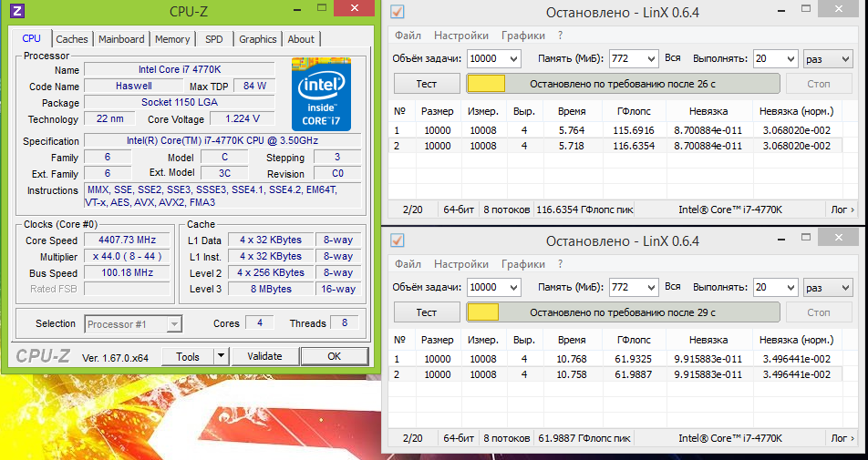Open the ? menu in lower LinX window
Image resolution: width=868 pixels, height=460 pixels.
click(560, 264)
